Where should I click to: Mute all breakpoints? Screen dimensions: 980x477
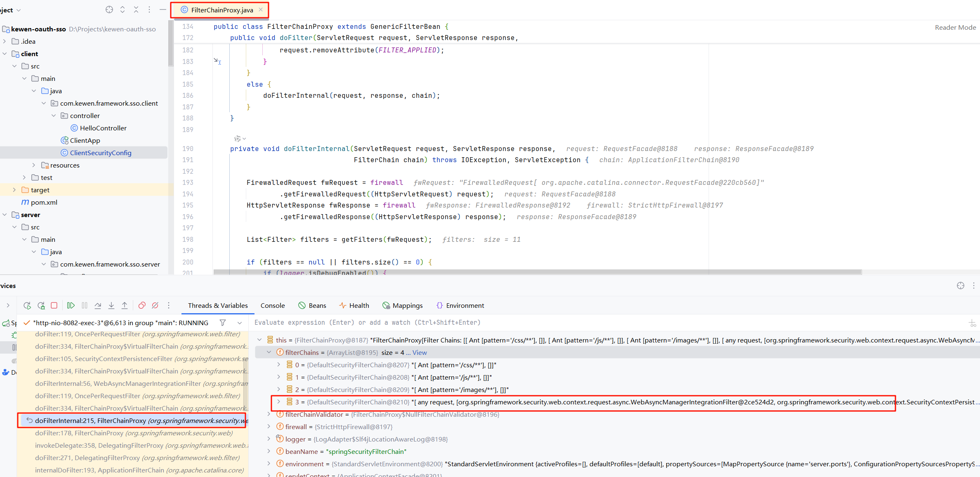[155, 305]
